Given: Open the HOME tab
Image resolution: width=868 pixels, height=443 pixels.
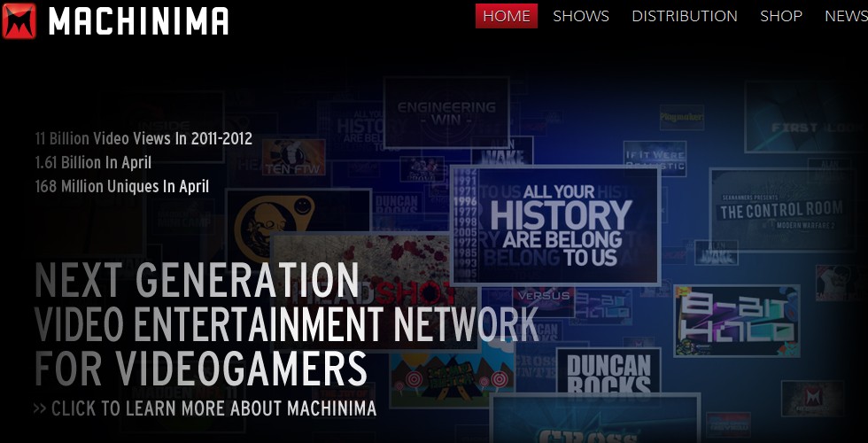Looking at the screenshot, I should (x=507, y=16).
